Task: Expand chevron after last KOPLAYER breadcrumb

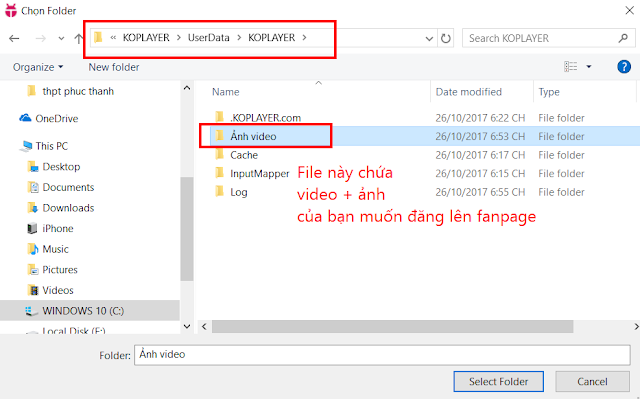Action: click(304, 38)
